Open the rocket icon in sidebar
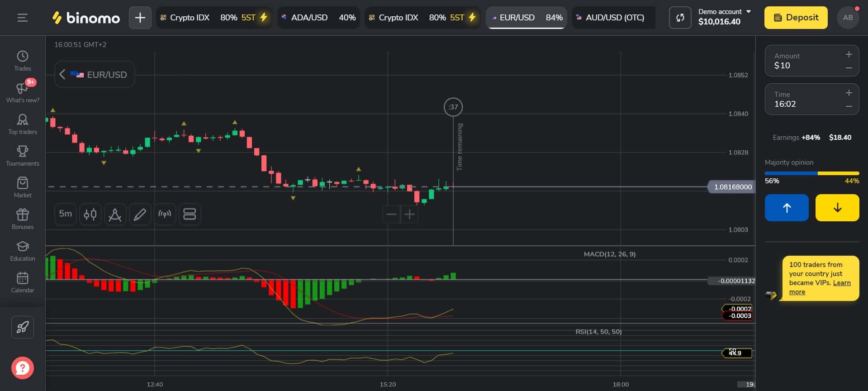The width and height of the screenshot is (868, 391). pos(23,327)
